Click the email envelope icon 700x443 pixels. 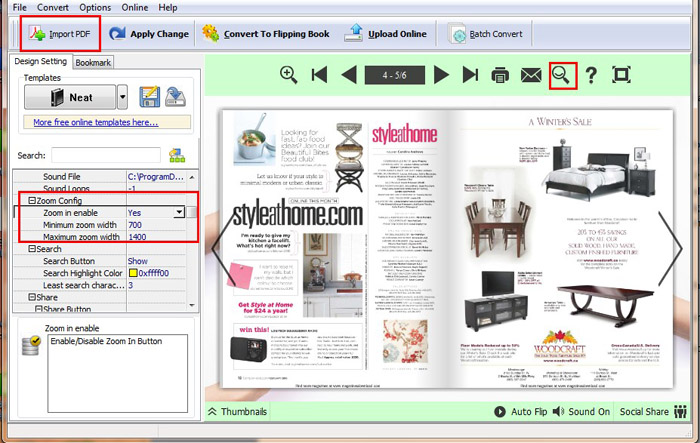coord(531,75)
